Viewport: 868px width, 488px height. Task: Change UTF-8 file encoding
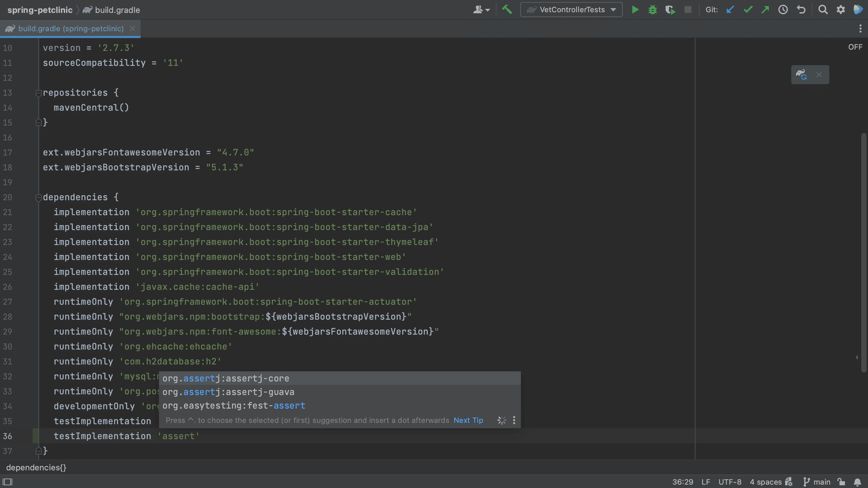pyautogui.click(x=730, y=482)
